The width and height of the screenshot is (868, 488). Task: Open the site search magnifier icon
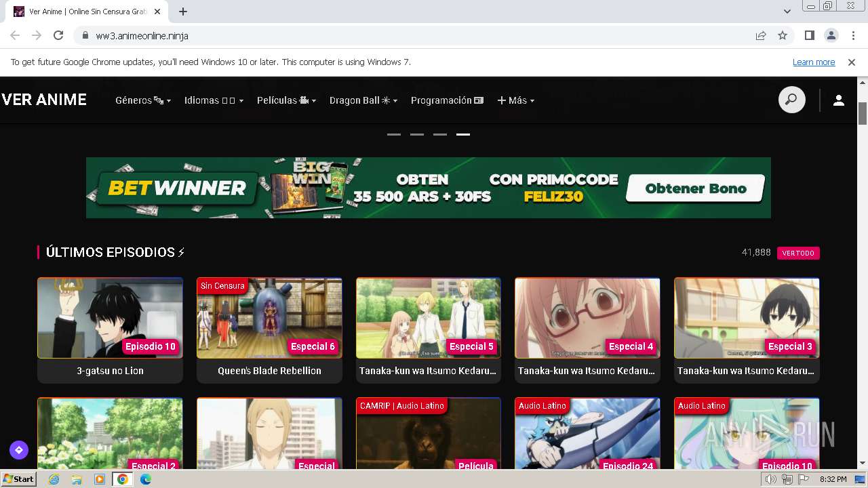(x=791, y=100)
